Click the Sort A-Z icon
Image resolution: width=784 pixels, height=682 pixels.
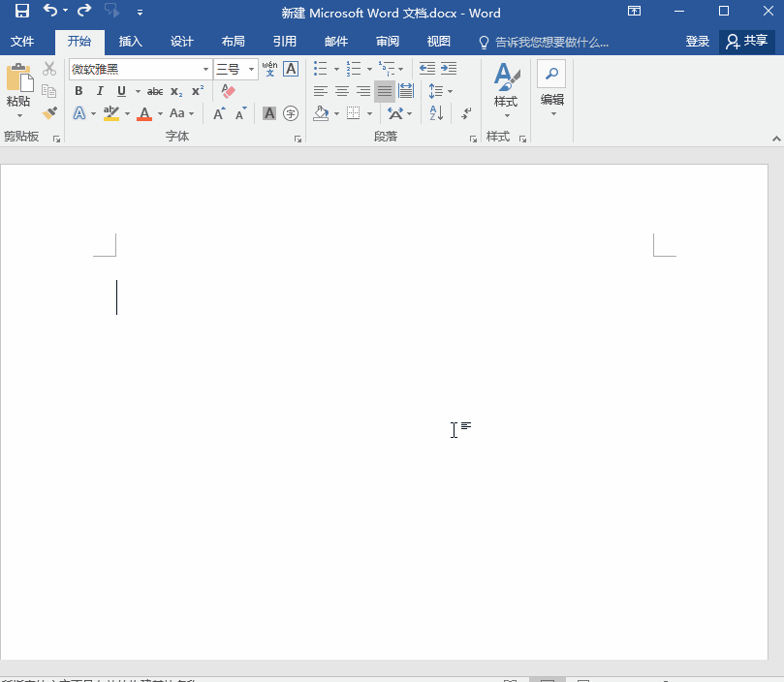click(436, 113)
